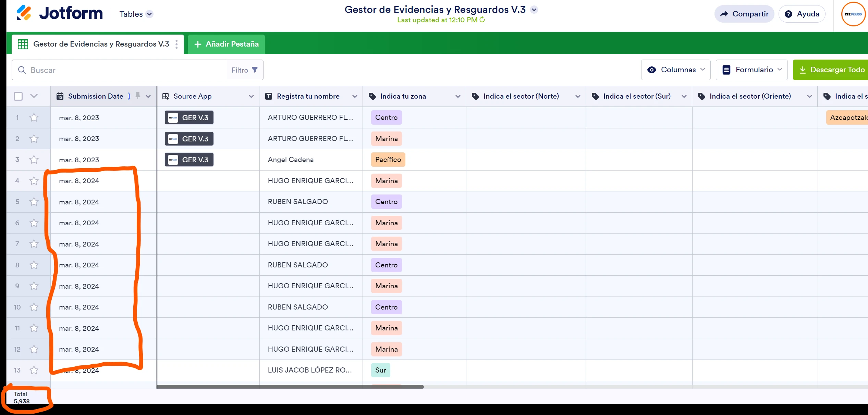The image size is (868, 415).
Task: Click the calendar icon in Submission Date header
Action: tap(60, 96)
